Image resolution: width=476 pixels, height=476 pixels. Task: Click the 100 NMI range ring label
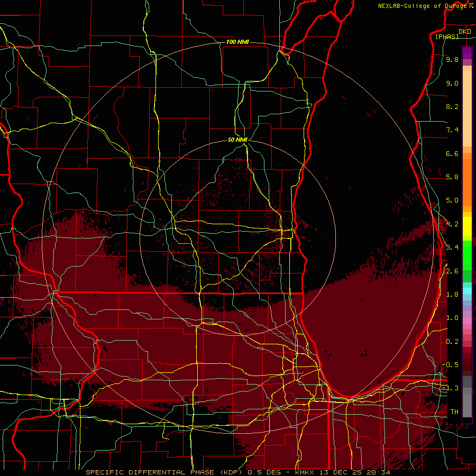click(x=237, y=42)
